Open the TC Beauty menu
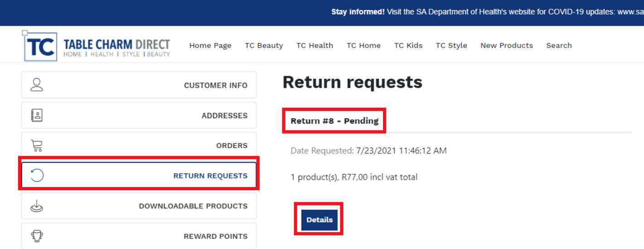This screenshot has width=644, height=249. point(264,45)
